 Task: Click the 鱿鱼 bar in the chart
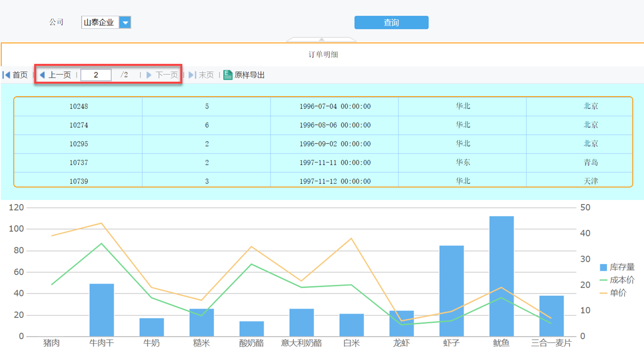pos(501,276)
